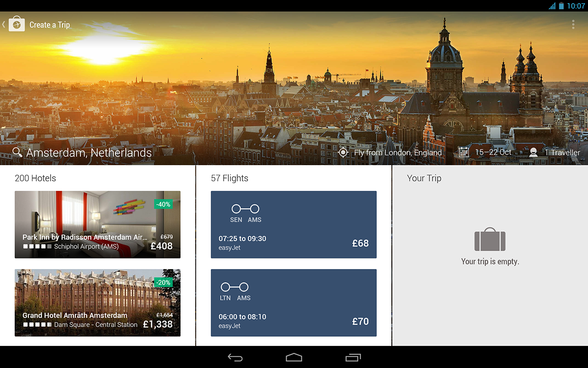Tap the crossed-out £679 price
The image size is (588, 368).
[x=166, y=237]
